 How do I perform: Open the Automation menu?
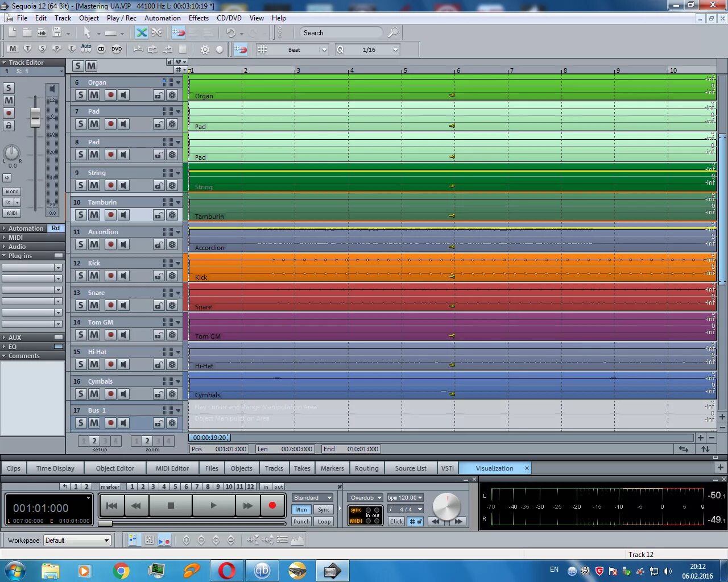(x=162, y=18)
